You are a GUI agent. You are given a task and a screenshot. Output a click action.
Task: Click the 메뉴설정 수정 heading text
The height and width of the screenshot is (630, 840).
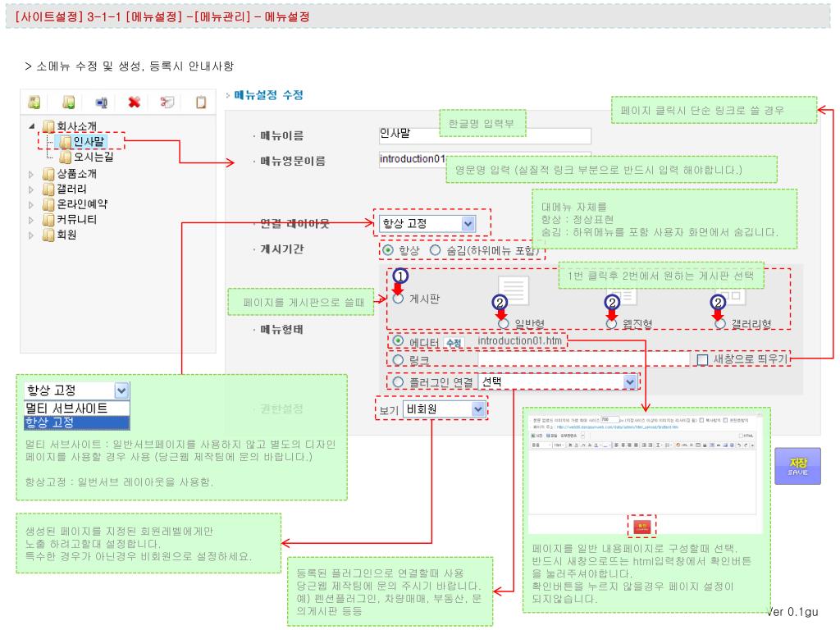click(268, 95)
